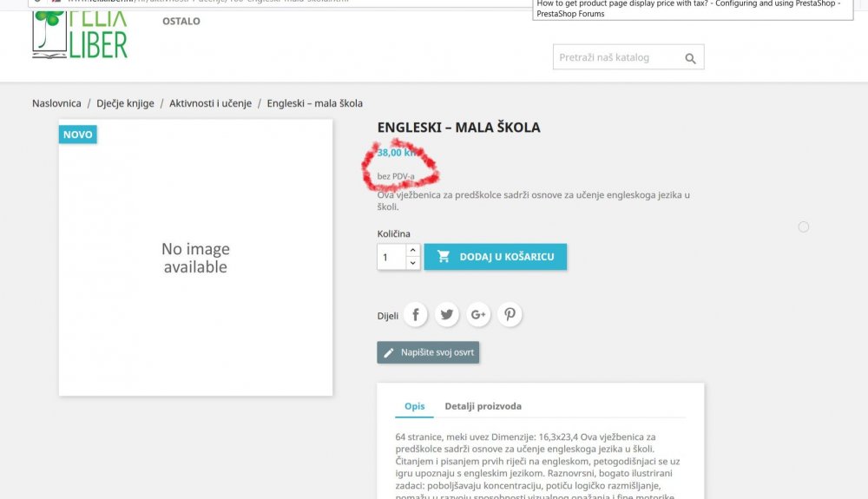Click the 'No image available' product image
The height and width of the screenshot is (499, 868).
point(195,258)
